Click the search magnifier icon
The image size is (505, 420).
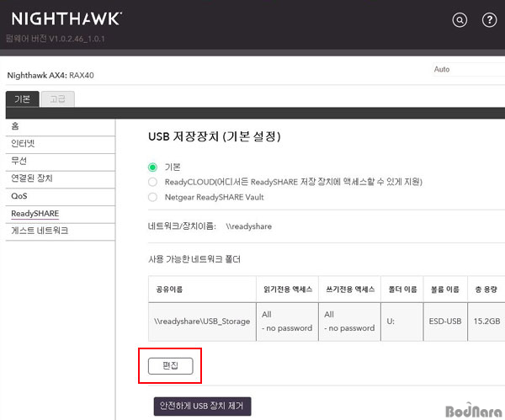point(460,20)
